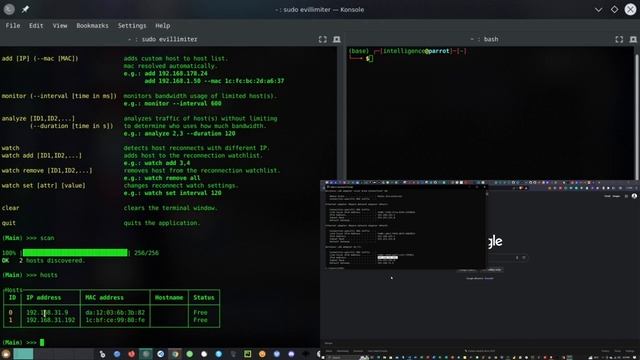This screenshot has width=640, height=360.
Task: Click the voice search microphone in the Google search box
Action: 517,258
